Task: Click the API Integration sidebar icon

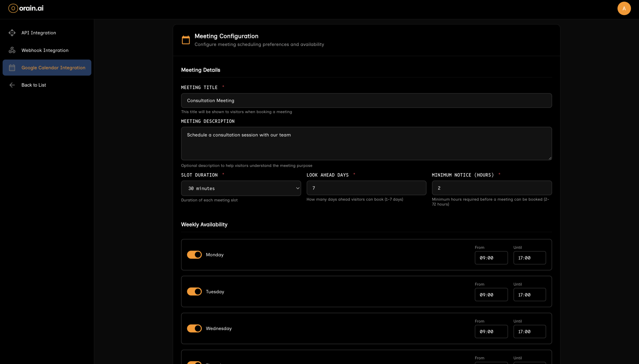Action: [12, 33]
